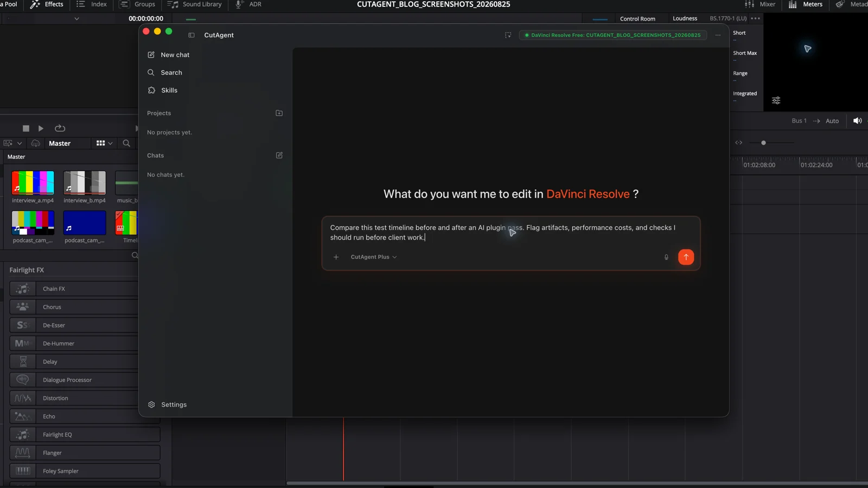The width and height of the screenshot is (868, 488).
Task: Open Search in CutAgent sidebar
Action: (164, 73)
